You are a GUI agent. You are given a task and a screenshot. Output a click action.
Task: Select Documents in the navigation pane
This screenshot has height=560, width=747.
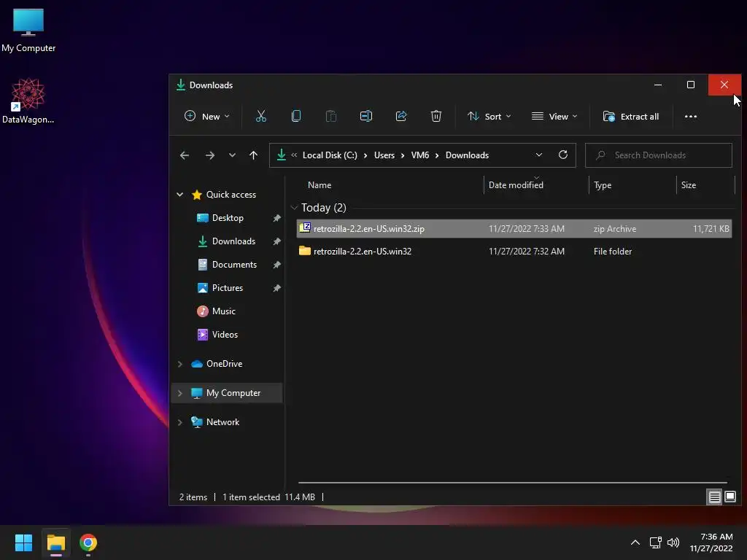(x=234, y=265)
